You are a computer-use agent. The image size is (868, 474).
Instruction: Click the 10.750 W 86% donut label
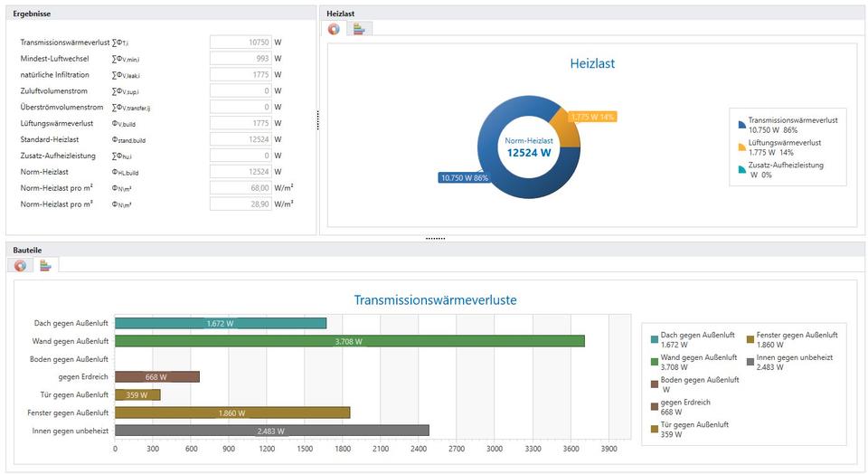coord(464,178)
